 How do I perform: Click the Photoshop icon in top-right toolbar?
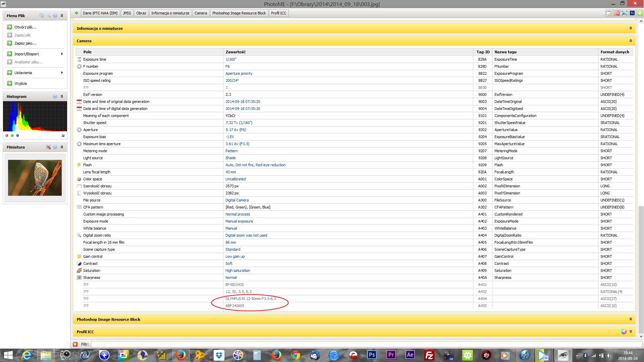click(x=632, y=13)
